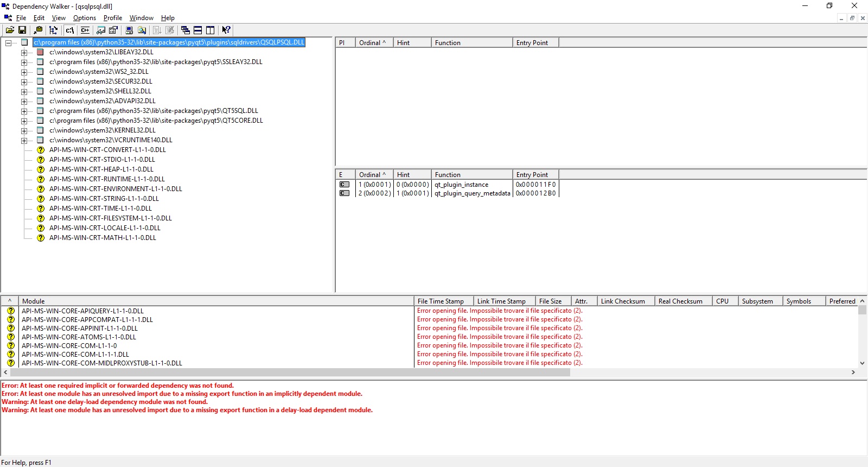Click the yellow question icon of API-MS-WIN-CRT-CONVERT-L1-1-0.DLL
Screen dimensions: 868x467
41,150
